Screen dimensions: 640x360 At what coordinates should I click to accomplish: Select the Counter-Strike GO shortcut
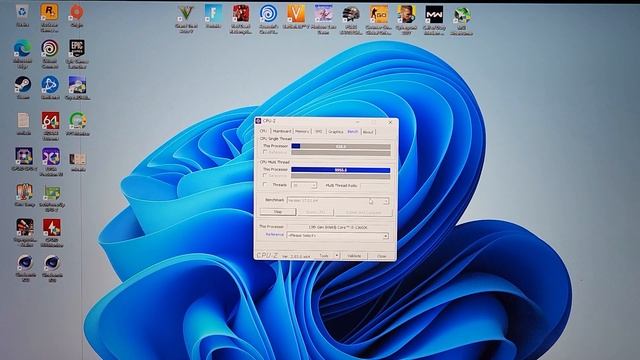tap(379, 20)
